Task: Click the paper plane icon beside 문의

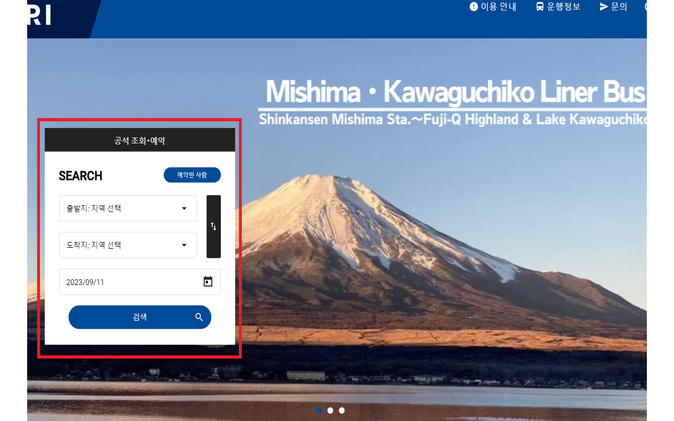Action: tap(604, 7)
